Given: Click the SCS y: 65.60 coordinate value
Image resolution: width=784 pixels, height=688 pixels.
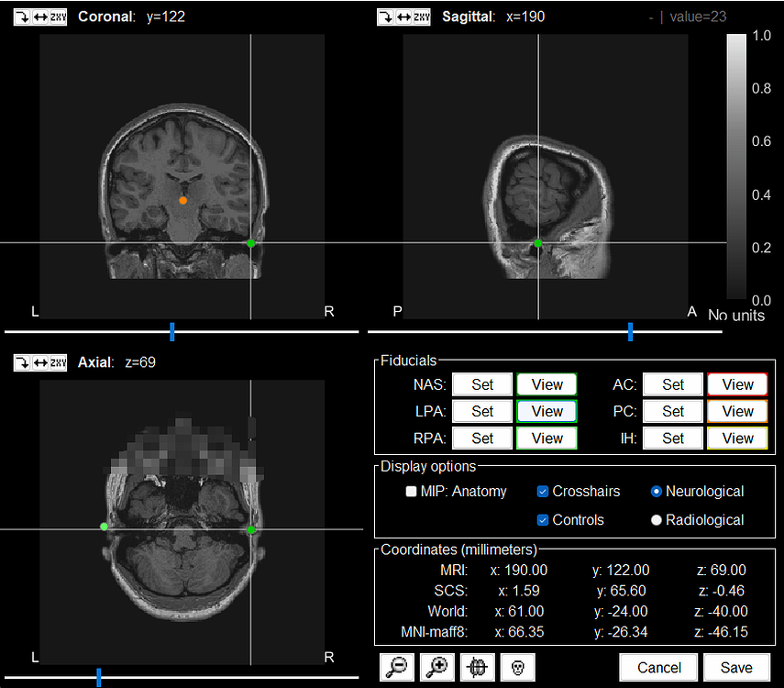Looking at the screenshot, I should point(621,591).
